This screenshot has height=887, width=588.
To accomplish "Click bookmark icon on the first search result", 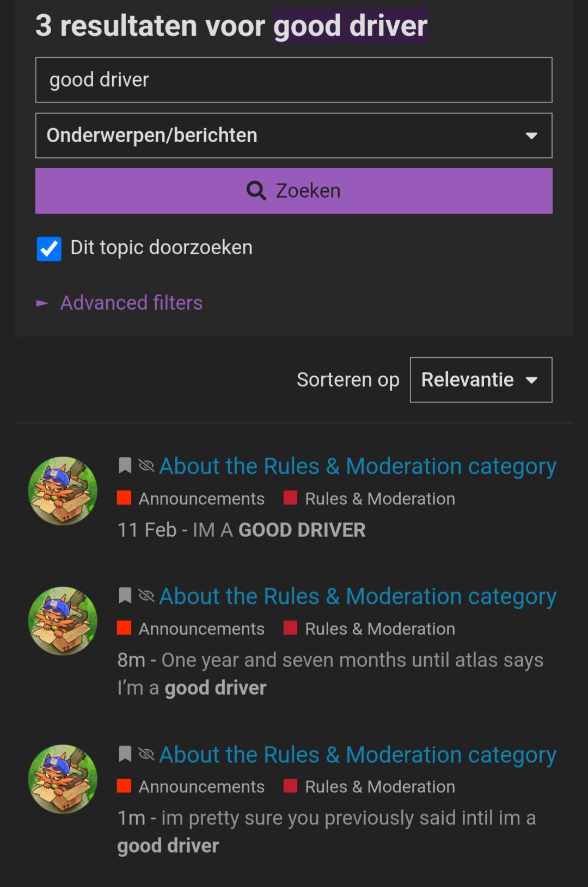I will click(x=125, y=466).
